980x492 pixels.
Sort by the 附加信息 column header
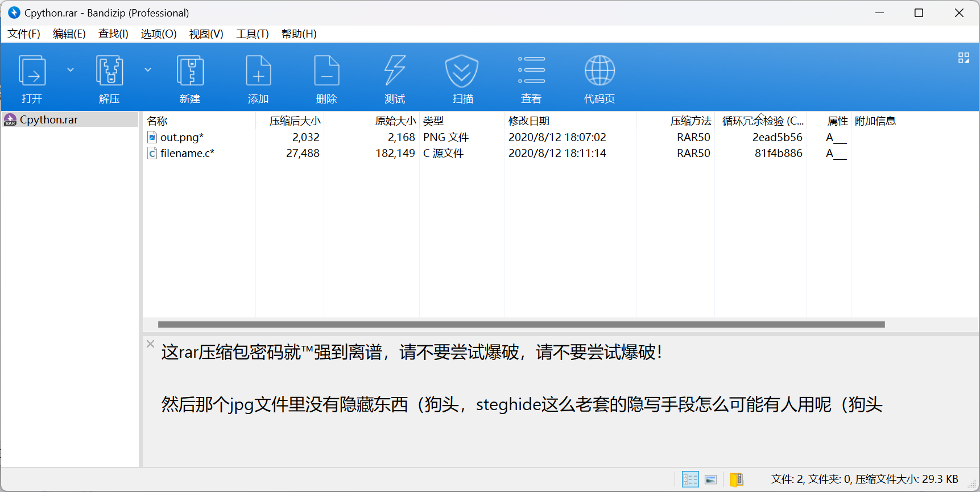click(875, 121)
